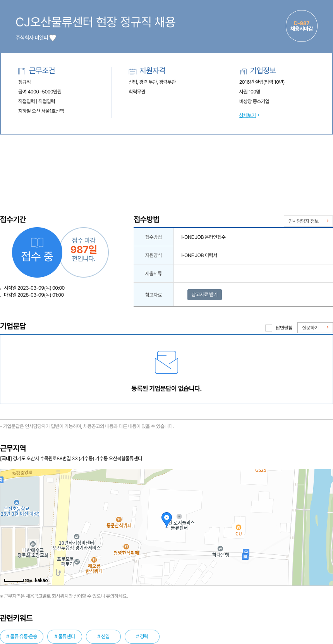Click the work address text under 근무지역

[71, 458]
